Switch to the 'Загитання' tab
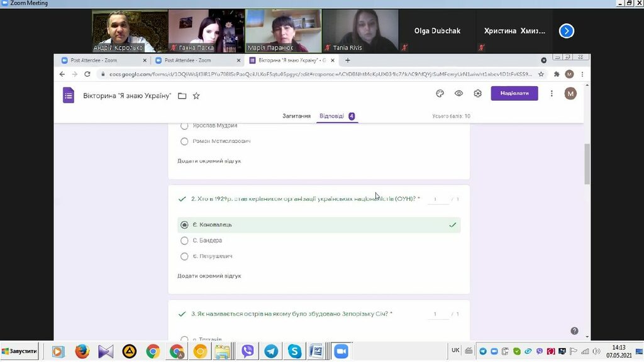 coord(296,116)
